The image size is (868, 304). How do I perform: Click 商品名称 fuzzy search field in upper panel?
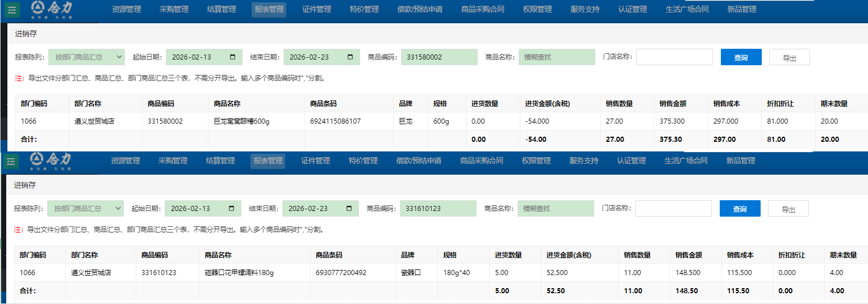556,57
